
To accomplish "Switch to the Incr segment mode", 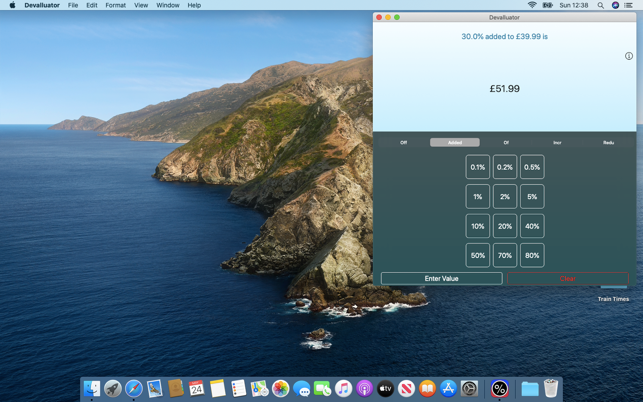I will tap(557, 142).
